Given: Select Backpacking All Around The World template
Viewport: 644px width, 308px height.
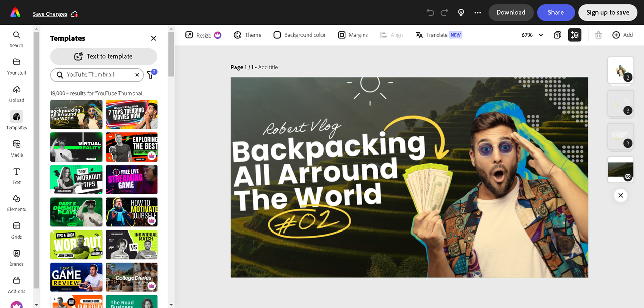Looking at the screenshot, I should click(76, 114).
